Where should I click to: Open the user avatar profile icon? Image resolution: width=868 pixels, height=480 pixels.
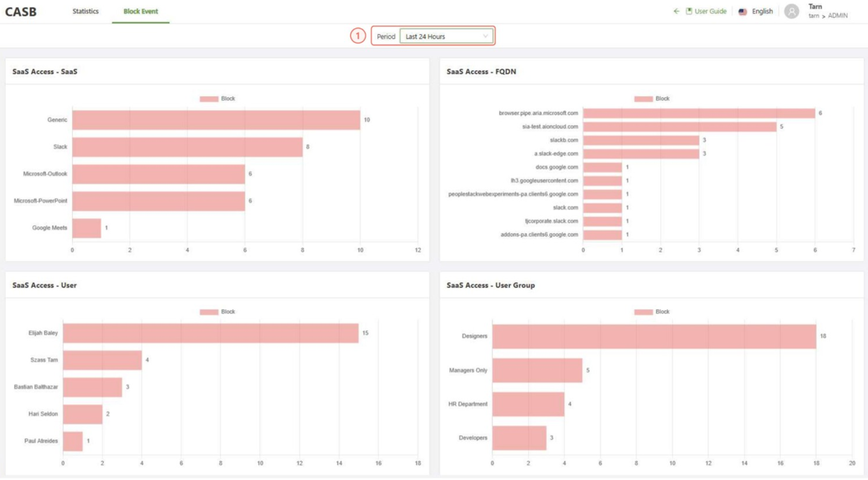791,11
